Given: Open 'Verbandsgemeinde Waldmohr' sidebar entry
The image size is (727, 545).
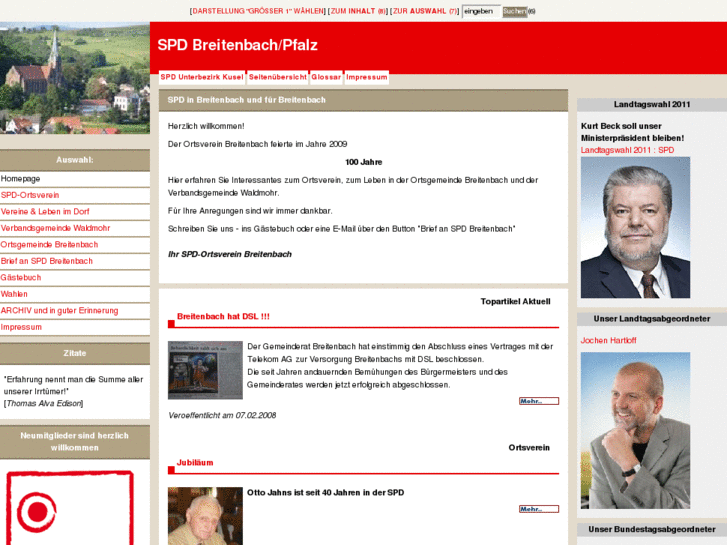Looking at the screenshot, I should coord(75,228).
